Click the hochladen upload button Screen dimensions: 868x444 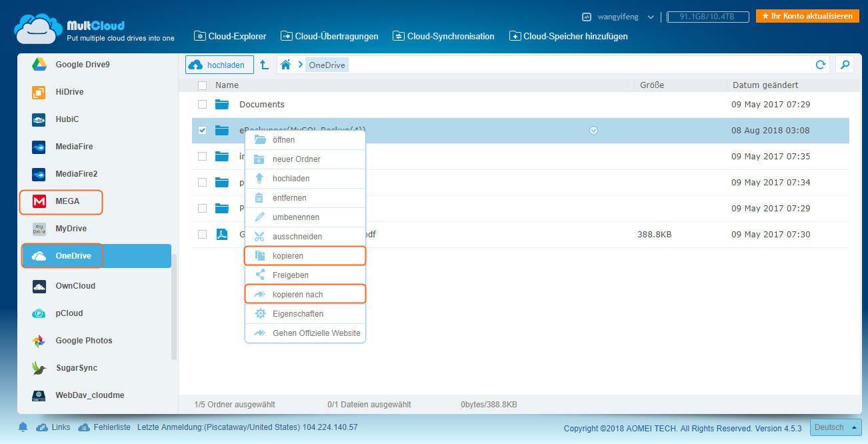[x=219, y=65]
